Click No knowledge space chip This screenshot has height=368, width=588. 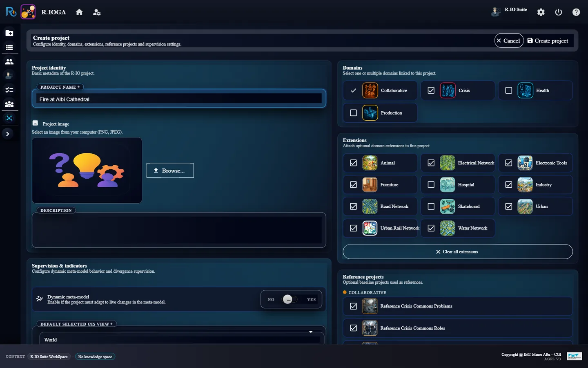tap(95, 357)
